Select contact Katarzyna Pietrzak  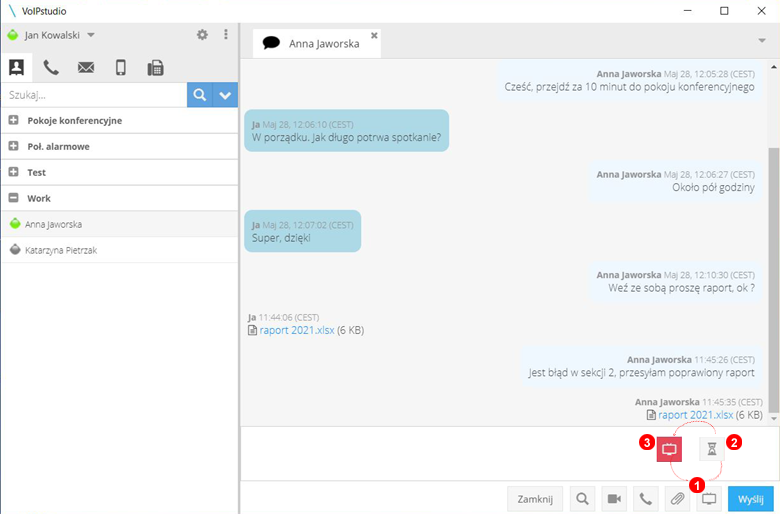point(120,250)
